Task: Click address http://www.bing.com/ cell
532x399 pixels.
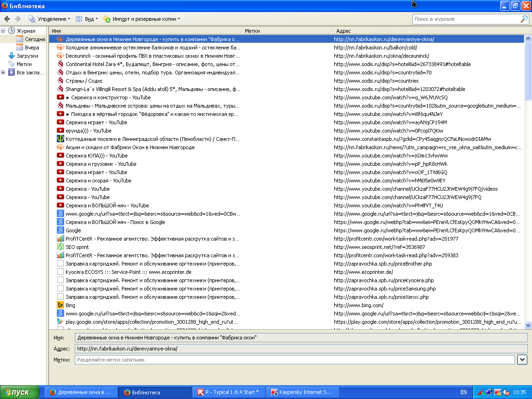Action: [x=359, y=305]
